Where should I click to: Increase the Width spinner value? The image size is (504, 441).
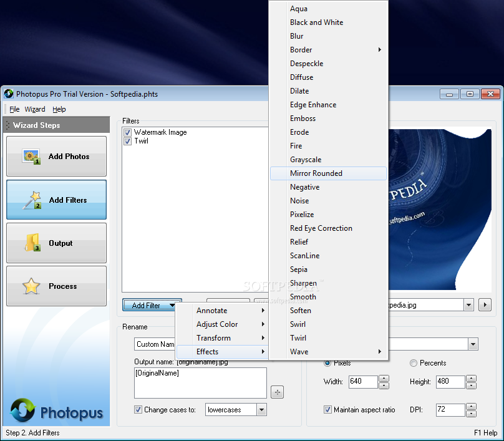click(x=384, y=379)
